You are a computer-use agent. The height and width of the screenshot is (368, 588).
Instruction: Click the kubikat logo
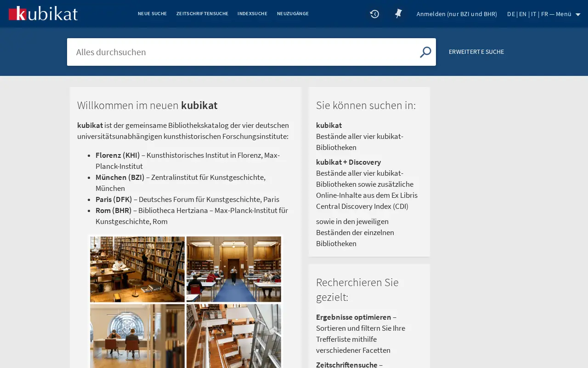coord(43,13)
